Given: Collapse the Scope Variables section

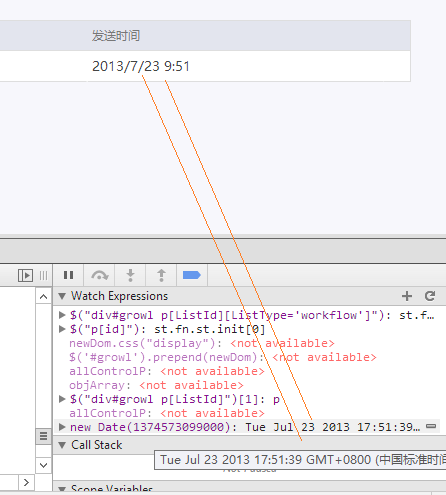Looking at the screenshot, I should (62, 489).
